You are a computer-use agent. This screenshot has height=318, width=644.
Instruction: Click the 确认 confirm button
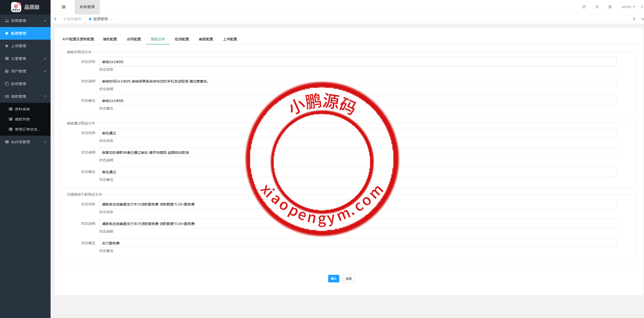[x=334, y=279]
